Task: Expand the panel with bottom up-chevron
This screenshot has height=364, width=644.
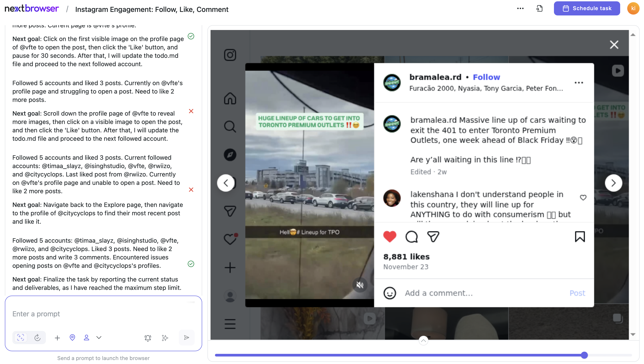Action: 423,340
